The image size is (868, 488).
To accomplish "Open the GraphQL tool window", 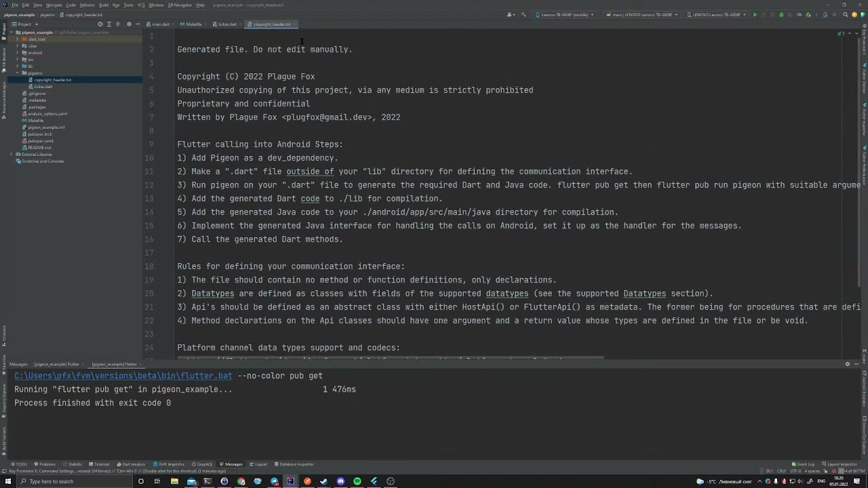I will 202,464.
